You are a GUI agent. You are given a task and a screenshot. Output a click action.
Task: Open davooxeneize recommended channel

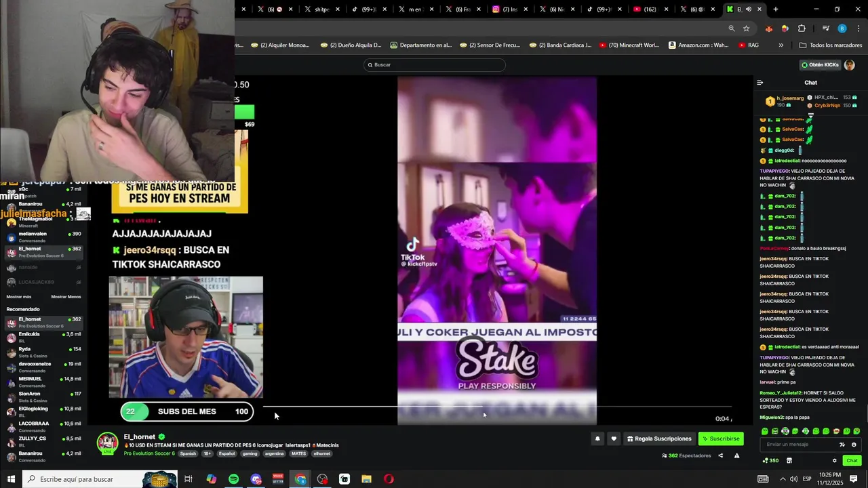(x=44, y=367)
